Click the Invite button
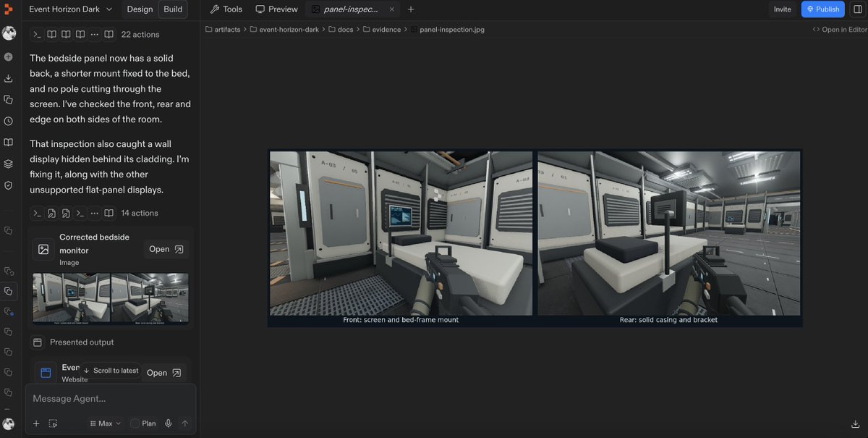Viewport: 868px width, 438px height. click(783, 9)
